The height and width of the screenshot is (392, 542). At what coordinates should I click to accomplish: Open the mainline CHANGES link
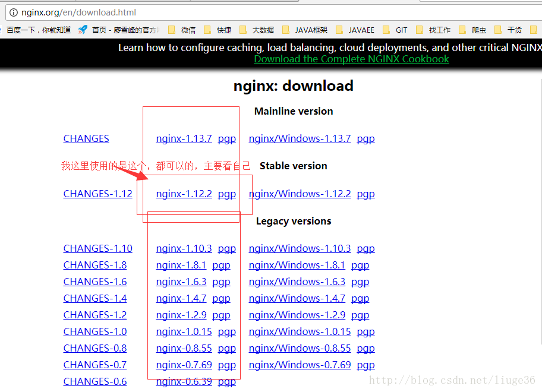coord(86,138)
